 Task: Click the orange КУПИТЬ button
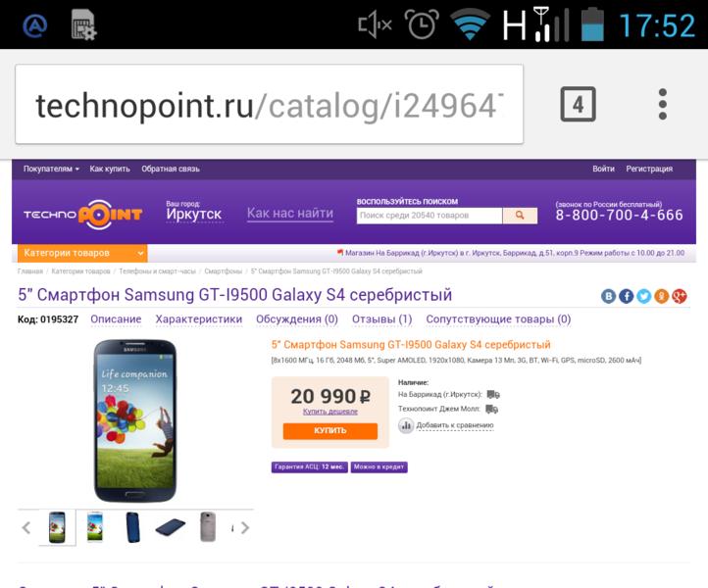(330, 430)
